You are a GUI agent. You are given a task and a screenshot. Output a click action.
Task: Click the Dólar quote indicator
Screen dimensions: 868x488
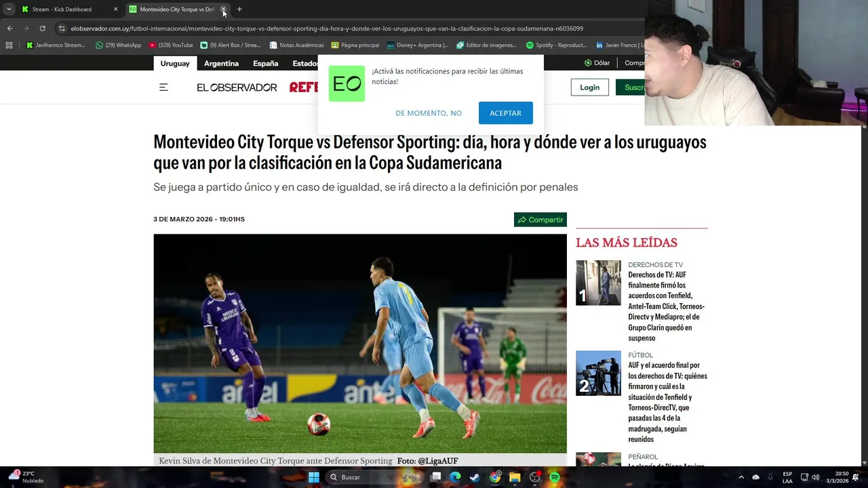tap(597, 63)
